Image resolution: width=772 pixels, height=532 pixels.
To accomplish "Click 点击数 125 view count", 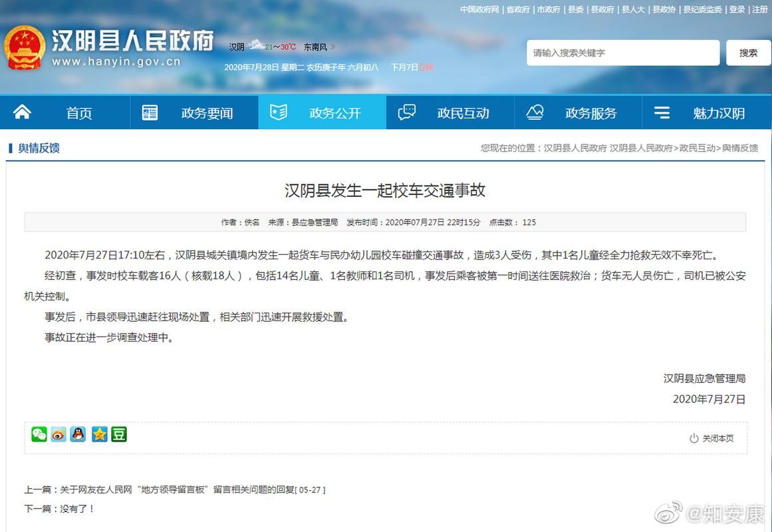I will tap(513, 222).
